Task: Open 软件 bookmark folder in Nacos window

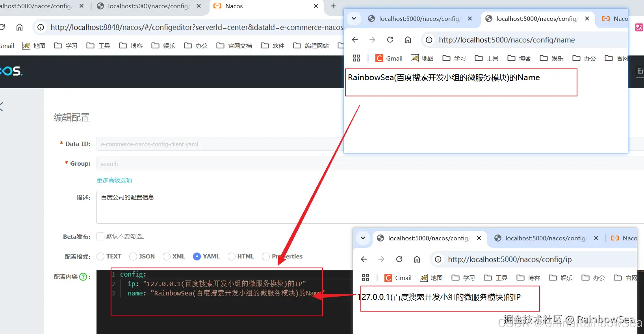Action: pos(273,46)
